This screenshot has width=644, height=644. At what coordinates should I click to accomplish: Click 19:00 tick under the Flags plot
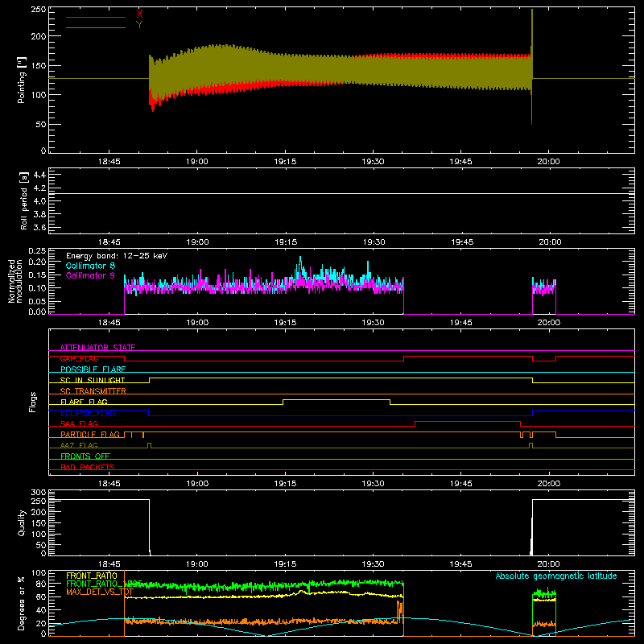[x=197, y=484]
